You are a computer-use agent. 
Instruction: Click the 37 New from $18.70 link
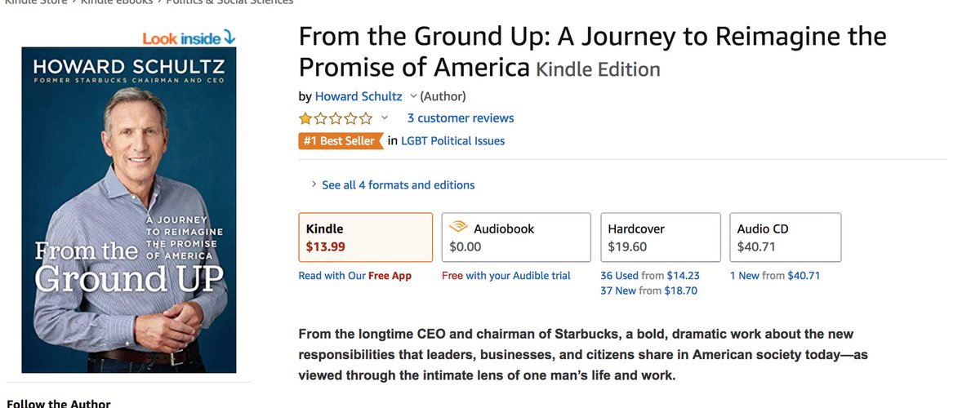pyautogui.click(x=648, y=290)
